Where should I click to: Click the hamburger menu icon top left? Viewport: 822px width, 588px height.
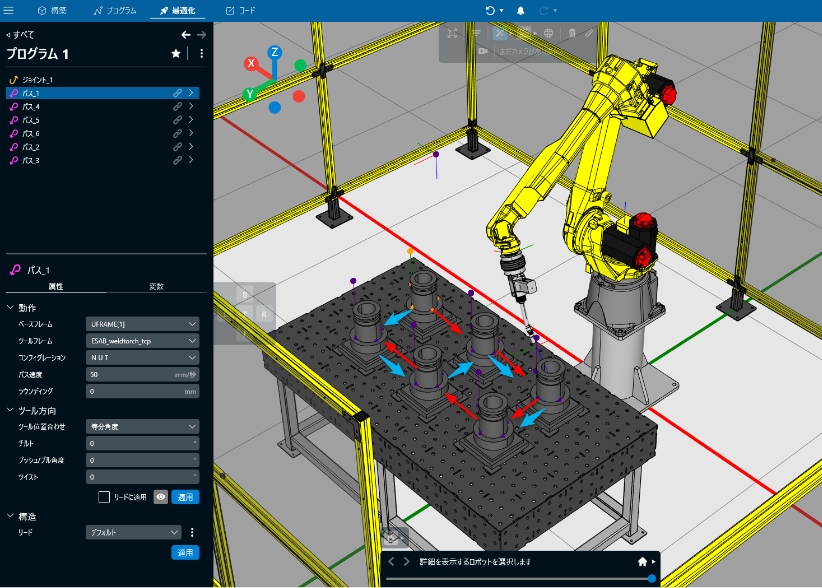pyautogui.click(x=11, y=10)
